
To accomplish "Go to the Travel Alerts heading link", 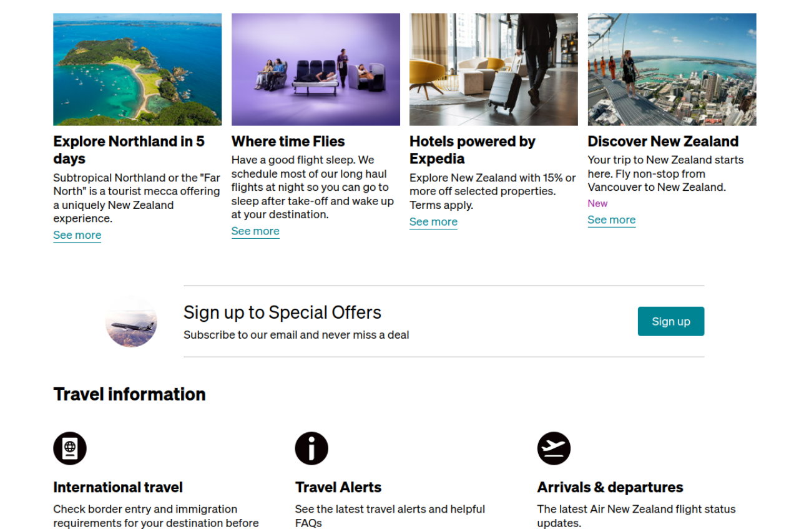I will pyautogui.click(x=338, y=487).
